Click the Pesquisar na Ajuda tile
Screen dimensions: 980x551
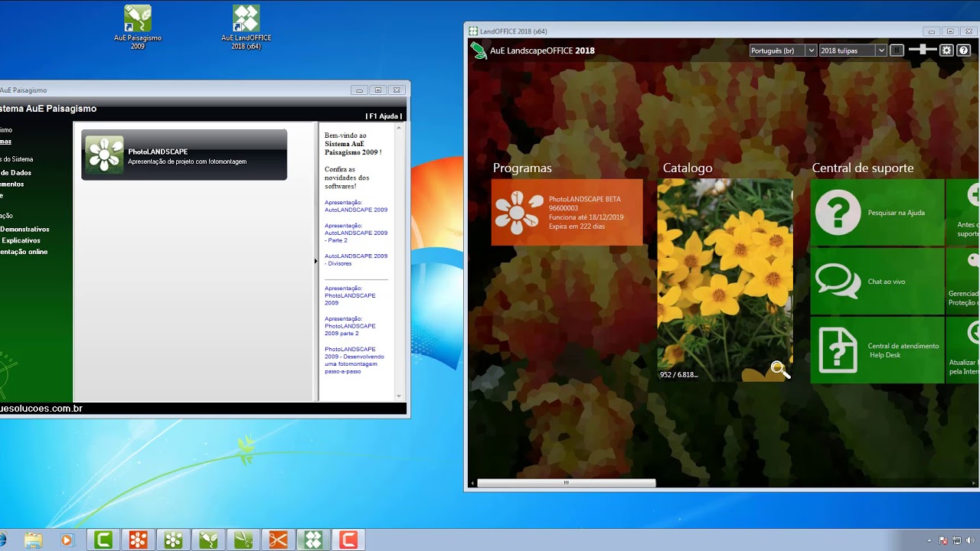tap(877, 212)
